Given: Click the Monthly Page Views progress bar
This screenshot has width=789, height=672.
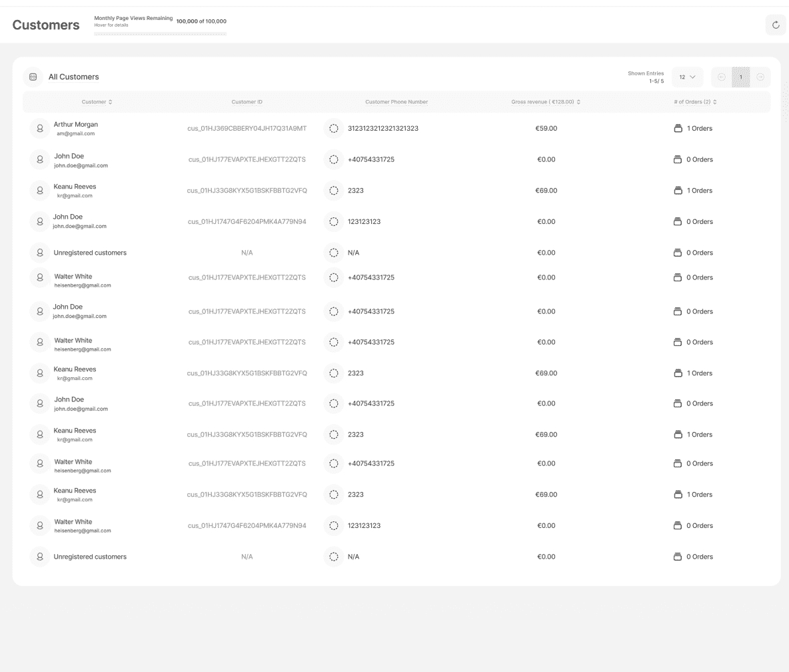Looking at the screenshot, I should [x=161, y=34].
